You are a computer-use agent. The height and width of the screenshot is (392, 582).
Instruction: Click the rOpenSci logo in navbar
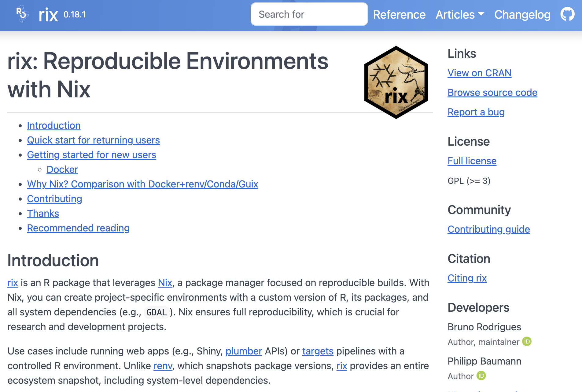22,14
